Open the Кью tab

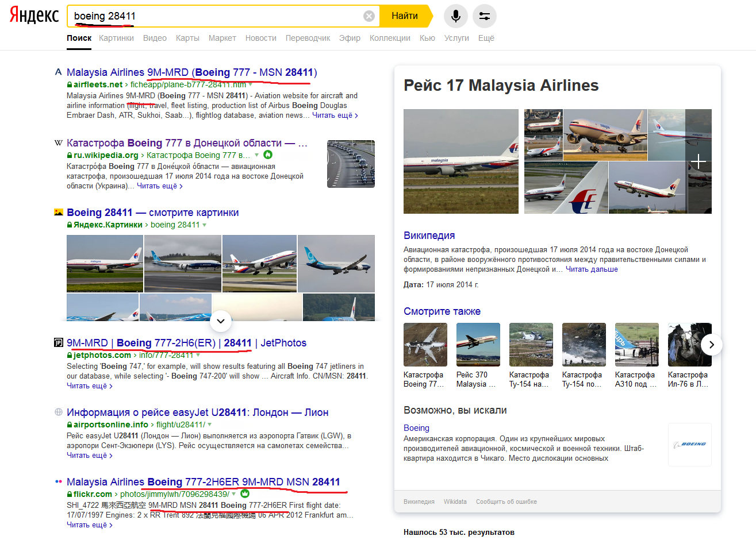click(427, 38)
